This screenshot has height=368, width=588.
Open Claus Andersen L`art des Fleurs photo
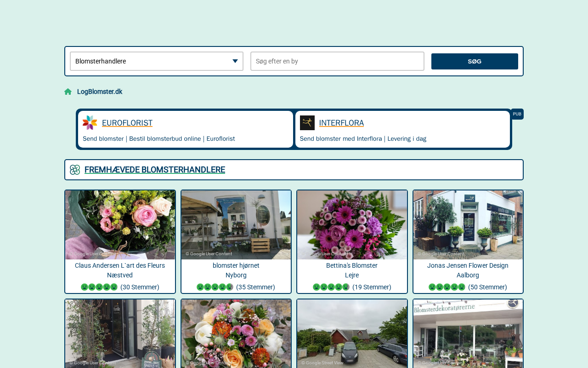[x=120, y=225]
